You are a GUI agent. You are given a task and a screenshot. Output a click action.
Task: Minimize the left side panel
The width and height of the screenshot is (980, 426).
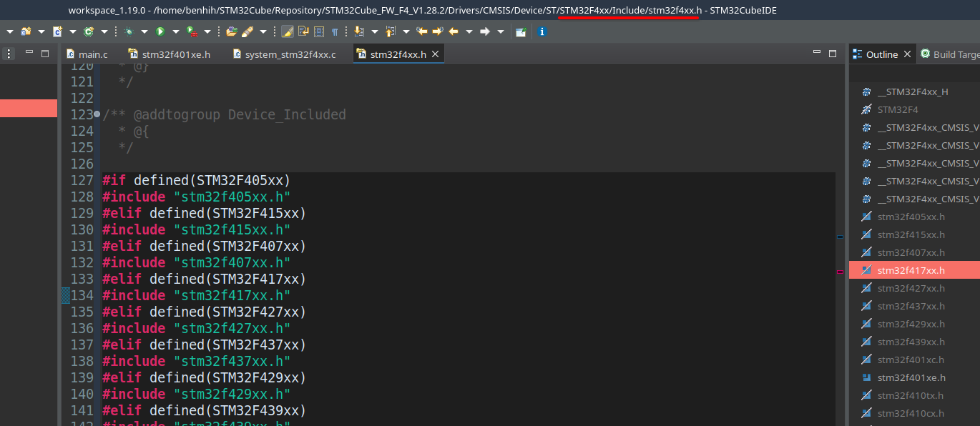[29, 52]
